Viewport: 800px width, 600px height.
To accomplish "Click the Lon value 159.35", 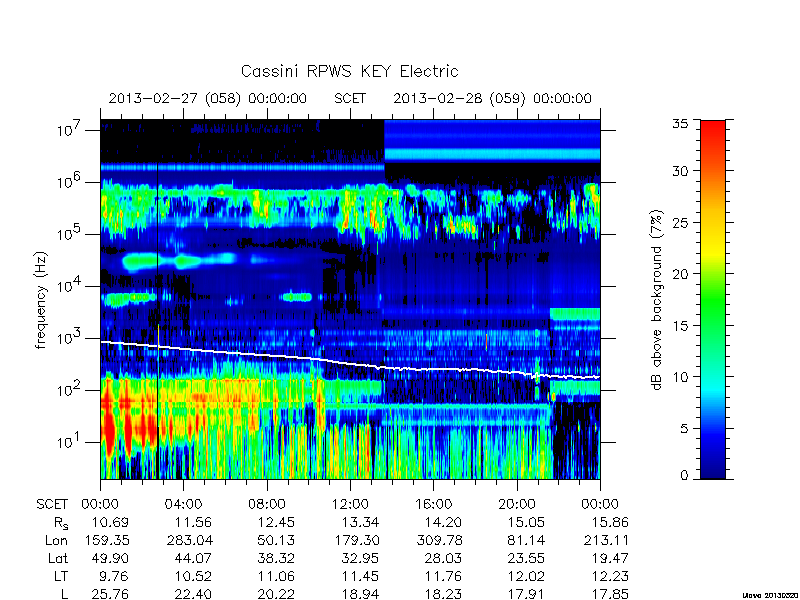I will pyautogui.click(x=106, y=540).
